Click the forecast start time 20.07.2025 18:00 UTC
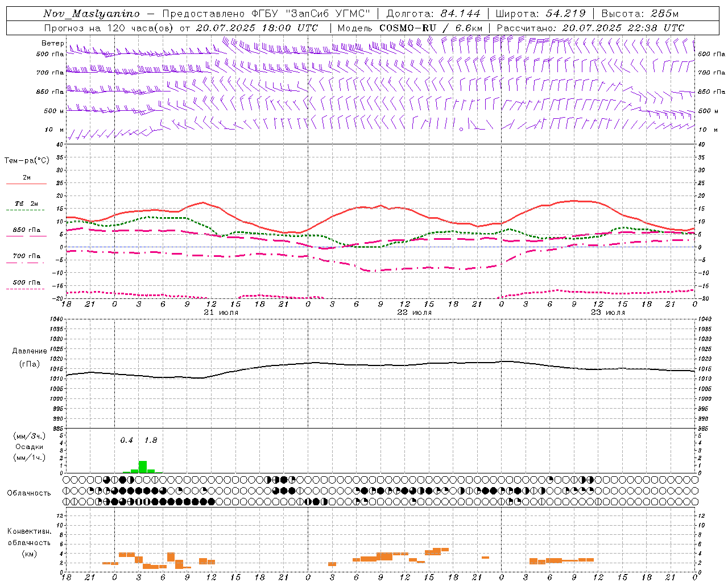Image resolution: width=728 pixels, height=582 pixels. [x=257, y=28]
